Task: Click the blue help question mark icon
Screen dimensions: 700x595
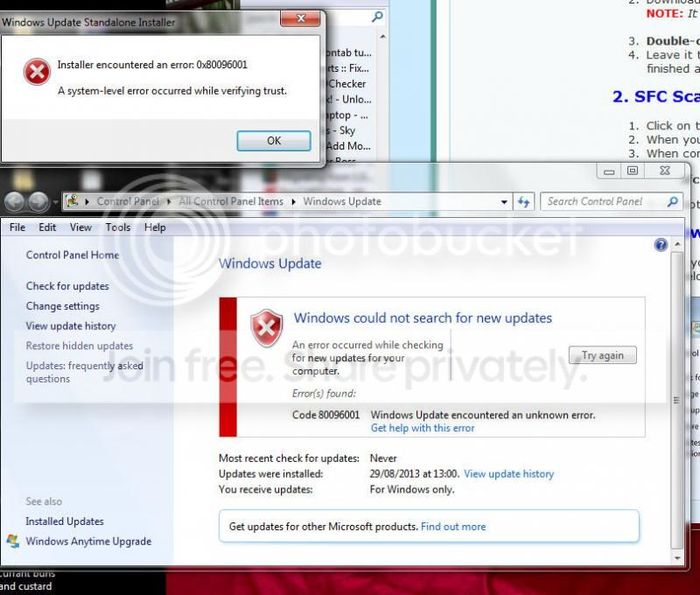Action: click(661, 245)
